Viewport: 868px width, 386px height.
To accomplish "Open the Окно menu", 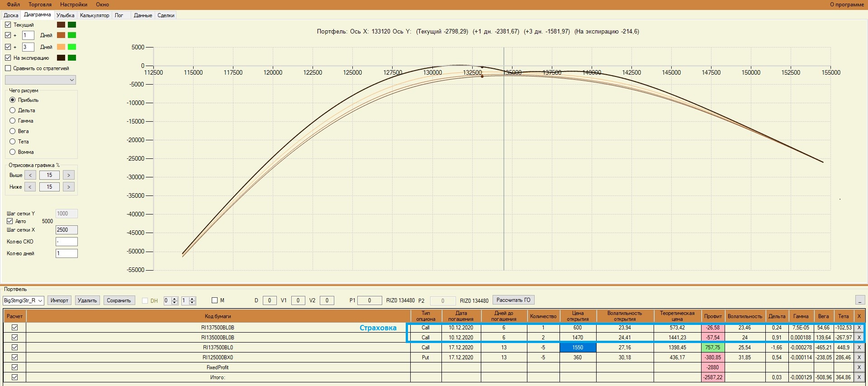I will 103,5.
